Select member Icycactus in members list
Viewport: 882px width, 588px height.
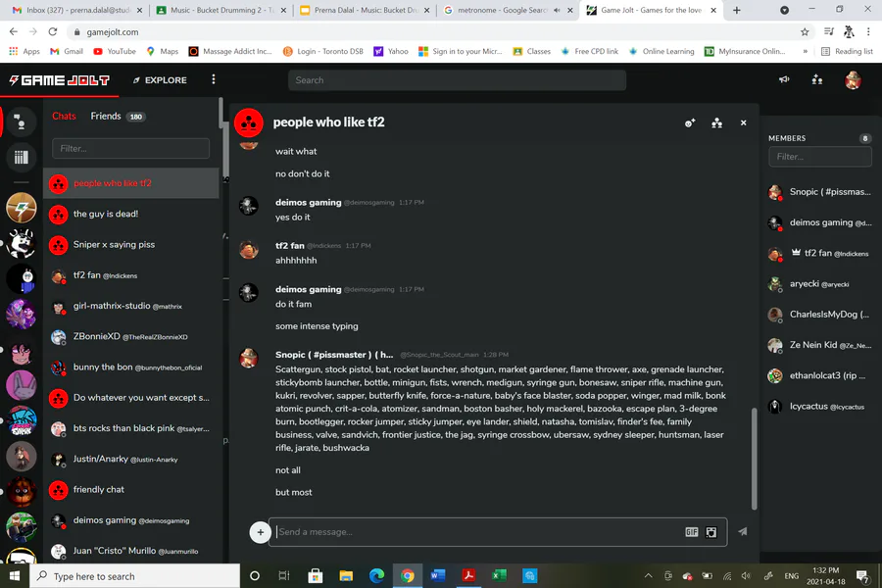click(x=819, y=407)
